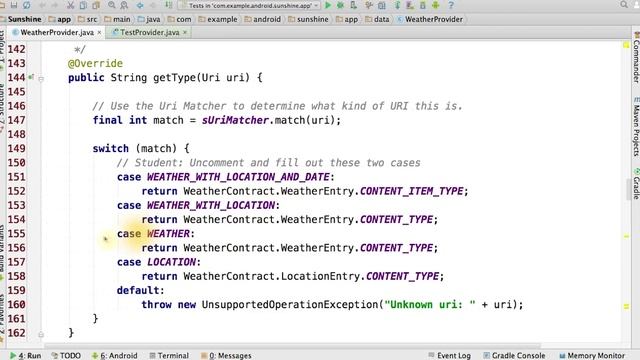Click the AVD Manager icon in toolbar
640x360 pixels.
410,5
